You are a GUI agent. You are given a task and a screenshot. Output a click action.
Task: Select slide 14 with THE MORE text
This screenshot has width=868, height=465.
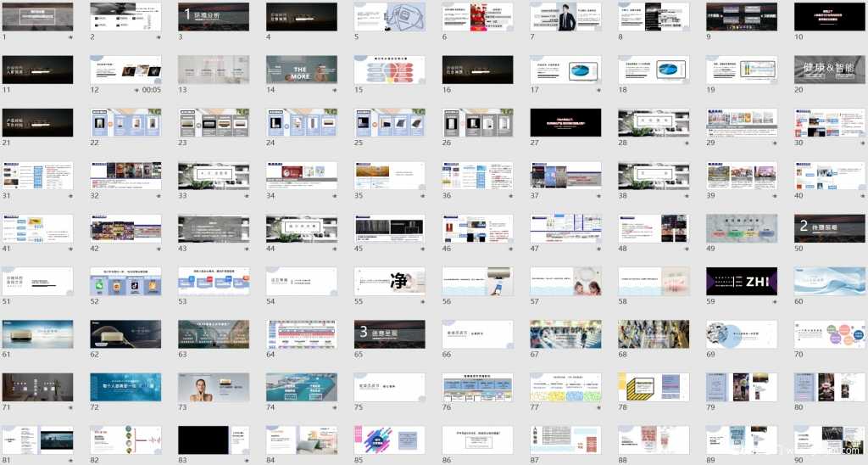301,70
